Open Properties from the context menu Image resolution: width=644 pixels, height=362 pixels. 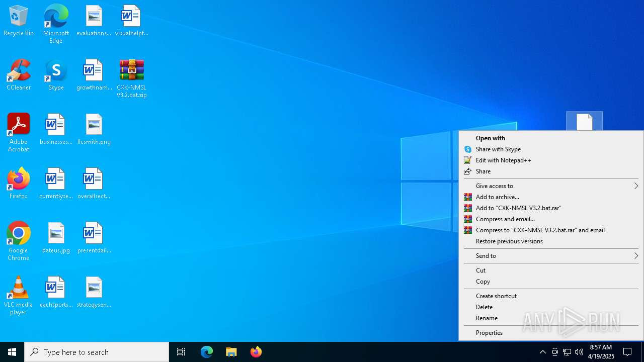pos(551,333)
